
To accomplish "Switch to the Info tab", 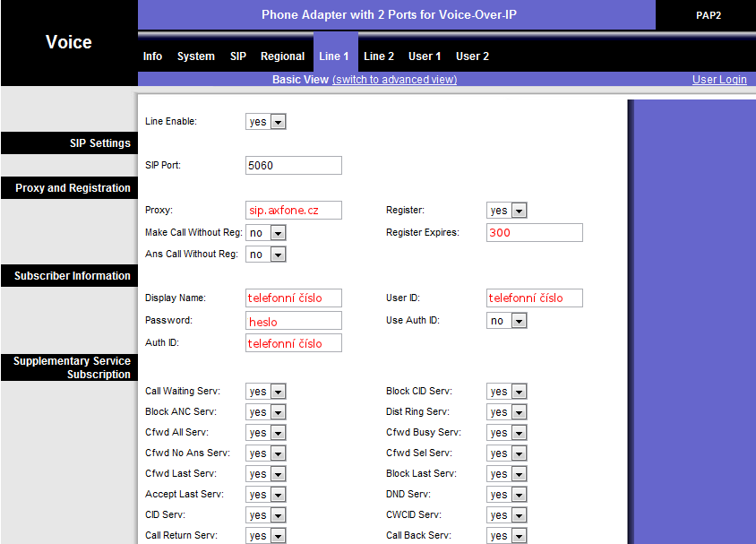I will pyautogui.click(x=152, y=56).
